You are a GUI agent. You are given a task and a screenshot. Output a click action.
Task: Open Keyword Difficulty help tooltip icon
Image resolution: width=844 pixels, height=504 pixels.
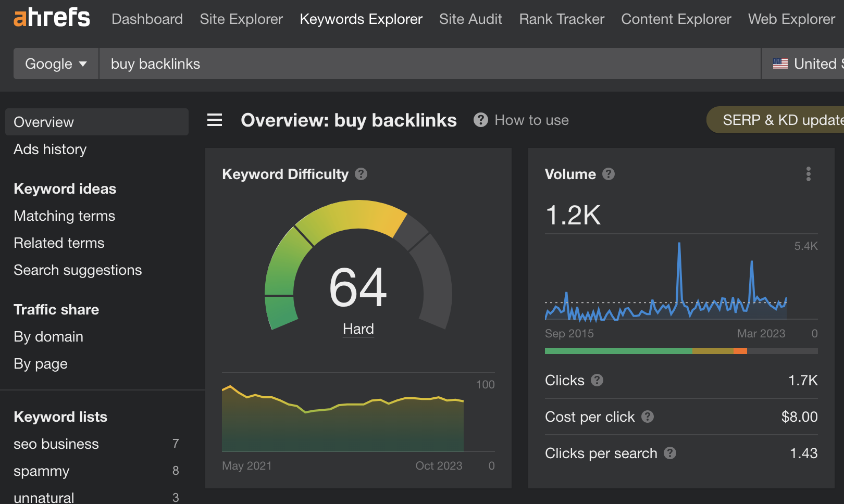click(x=361, y=174)
